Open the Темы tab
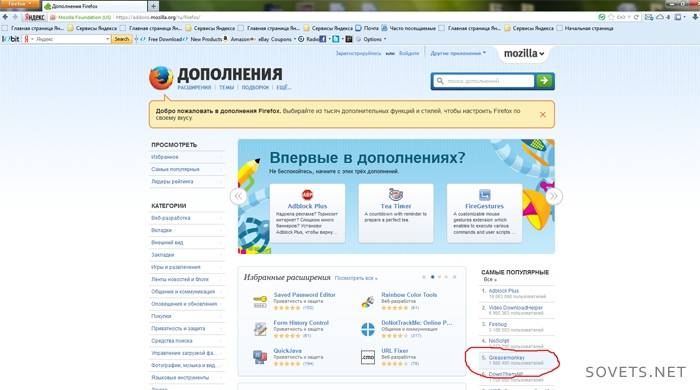Viewport: 700px width, 390px height. coord(226,87)
